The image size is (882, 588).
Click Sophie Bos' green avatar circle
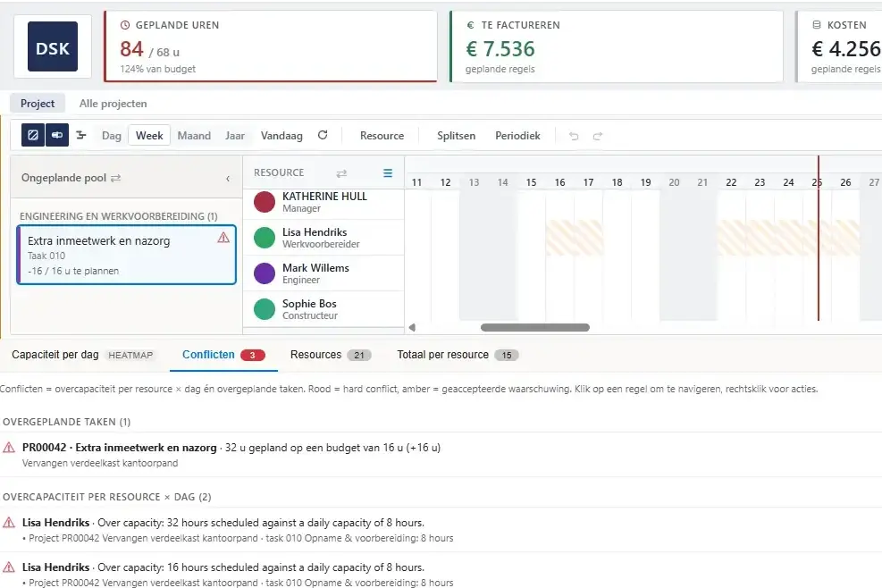[x=265, y=309]
